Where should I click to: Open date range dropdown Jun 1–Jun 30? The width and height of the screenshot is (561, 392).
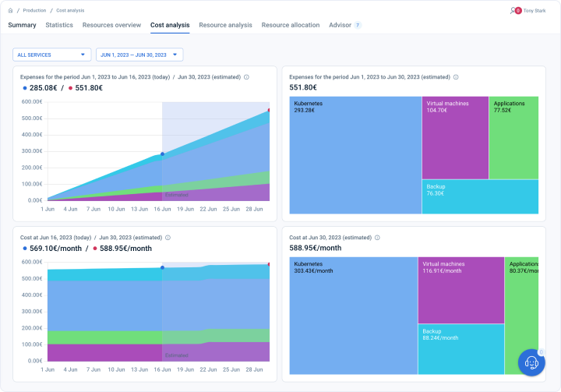(139, 55)
